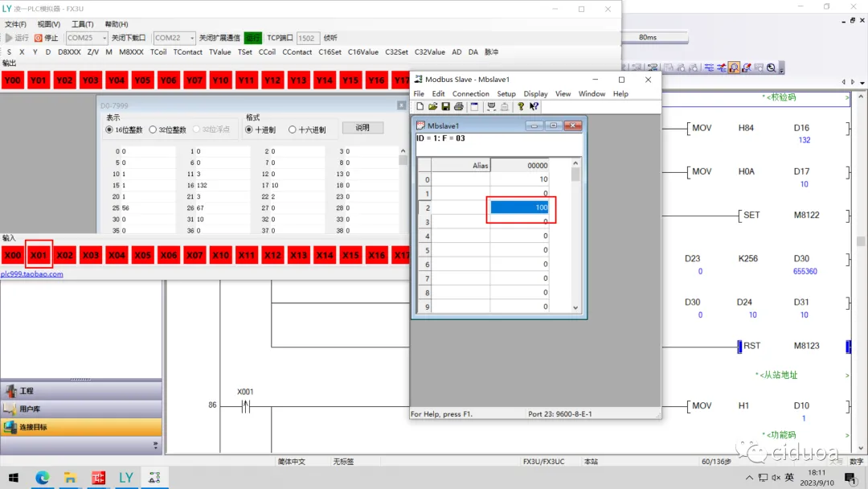868x489 pixels.
Task: Click the Connect icon in Modbus Slave toolbar
Action: (491, 106)
